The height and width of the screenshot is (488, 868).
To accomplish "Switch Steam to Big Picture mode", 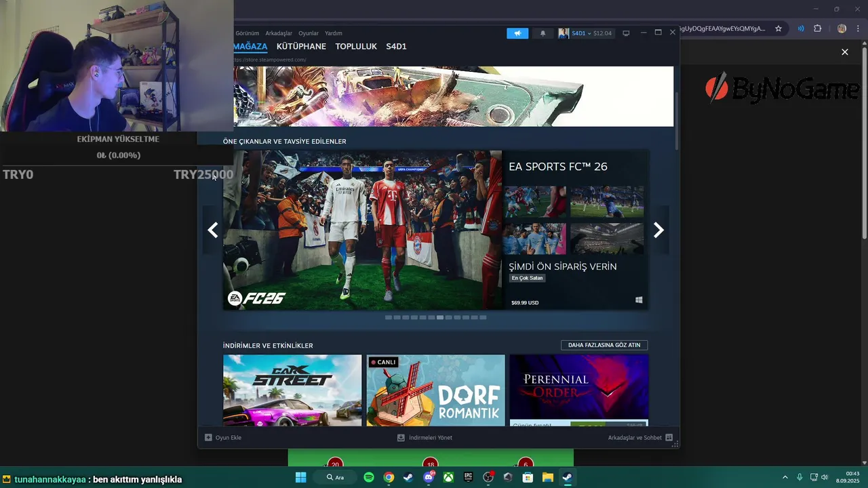I will 626,33.
